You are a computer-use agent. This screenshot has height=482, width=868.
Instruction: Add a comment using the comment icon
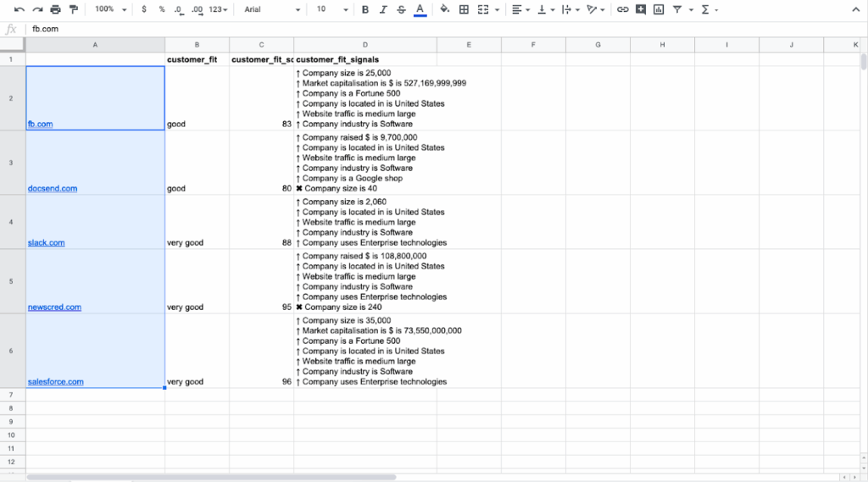(x=640, y=9)
